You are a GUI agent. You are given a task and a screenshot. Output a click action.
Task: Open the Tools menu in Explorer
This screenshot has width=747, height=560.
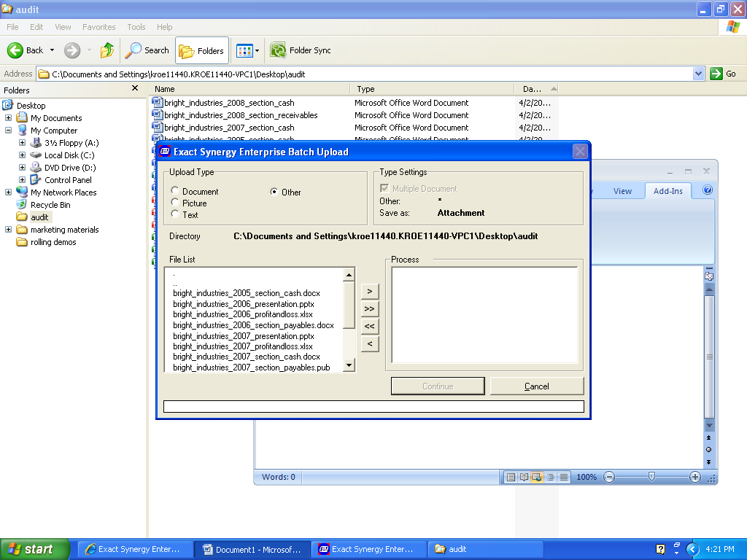(x=136, y=27)
